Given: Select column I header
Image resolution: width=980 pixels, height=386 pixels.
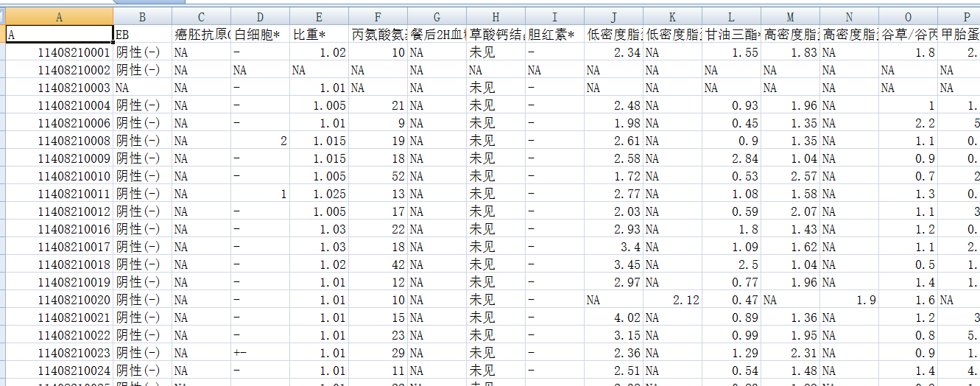Looking at the screenshot, I should click(554, 17).
